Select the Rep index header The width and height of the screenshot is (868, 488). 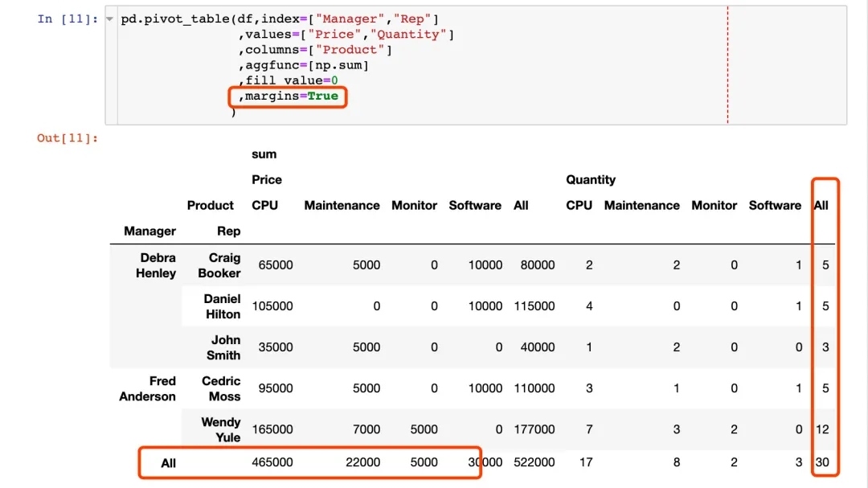[228, 232]
